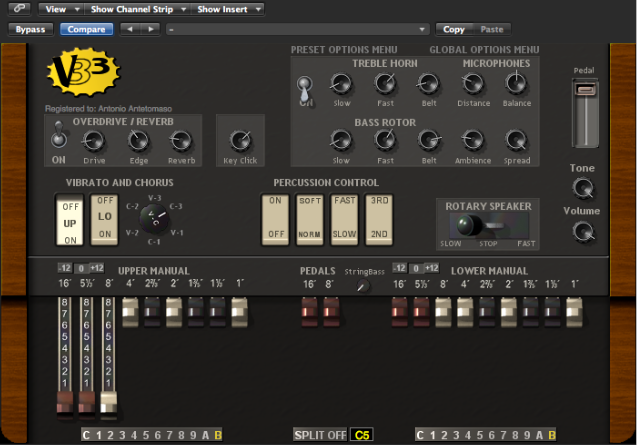
Task: Click the C5 split point field
Action: tap(361, 435)
